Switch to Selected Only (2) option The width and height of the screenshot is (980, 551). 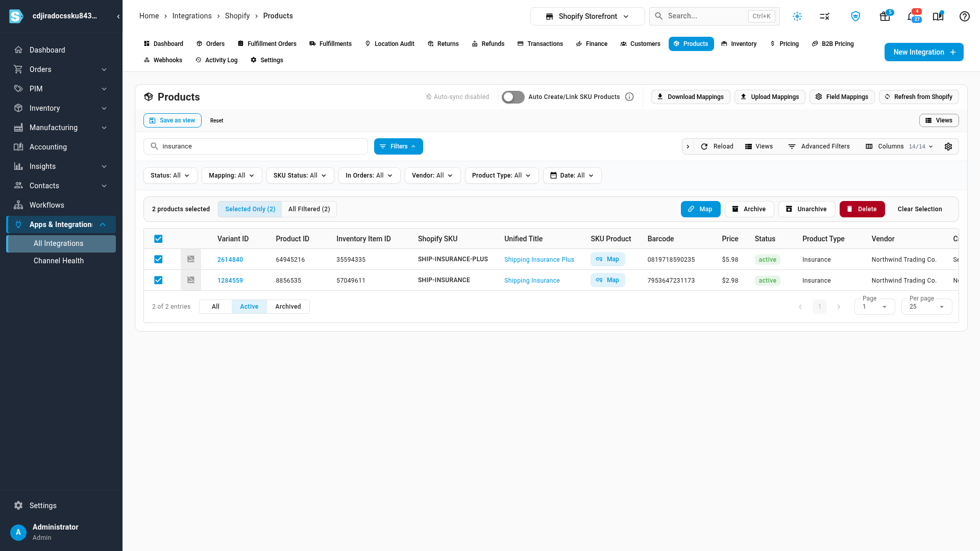(250, 209)
